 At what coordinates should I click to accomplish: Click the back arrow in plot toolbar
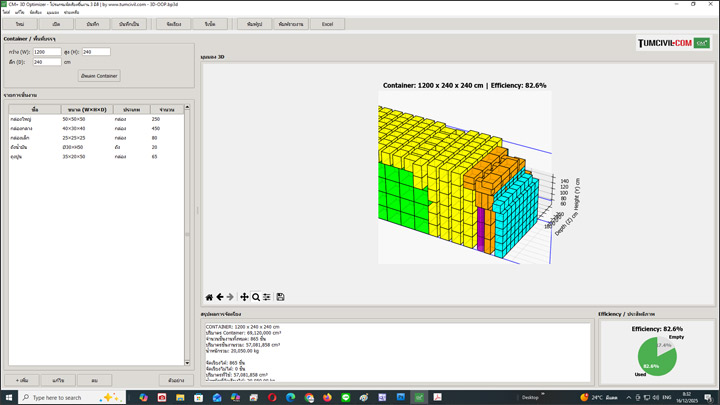pos(220,297)
